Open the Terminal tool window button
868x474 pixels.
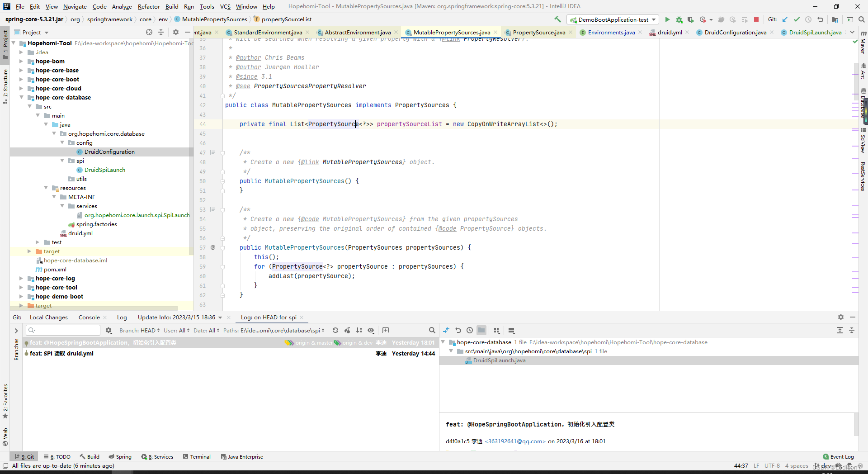tap(197, 456)
